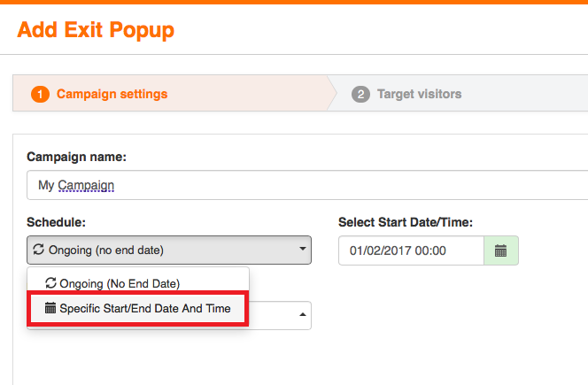Viewport: 588px width, 385px height.
Task: Collapse the Schedule dropdown via its arrow
Action: (x=302, y=249)
